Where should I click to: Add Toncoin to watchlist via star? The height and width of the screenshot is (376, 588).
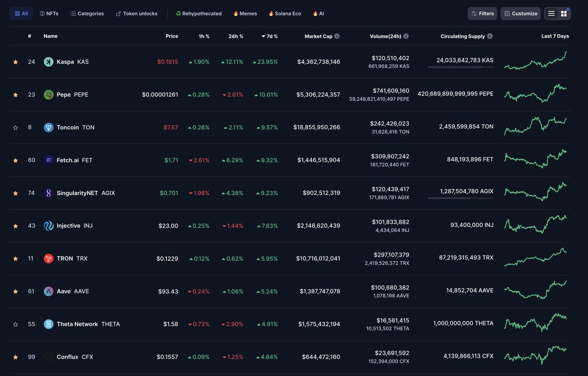tap(15, 127)
